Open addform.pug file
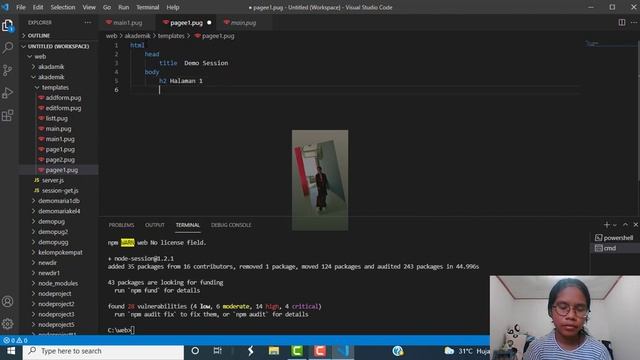640x360 pixels. tap(63, 98)
